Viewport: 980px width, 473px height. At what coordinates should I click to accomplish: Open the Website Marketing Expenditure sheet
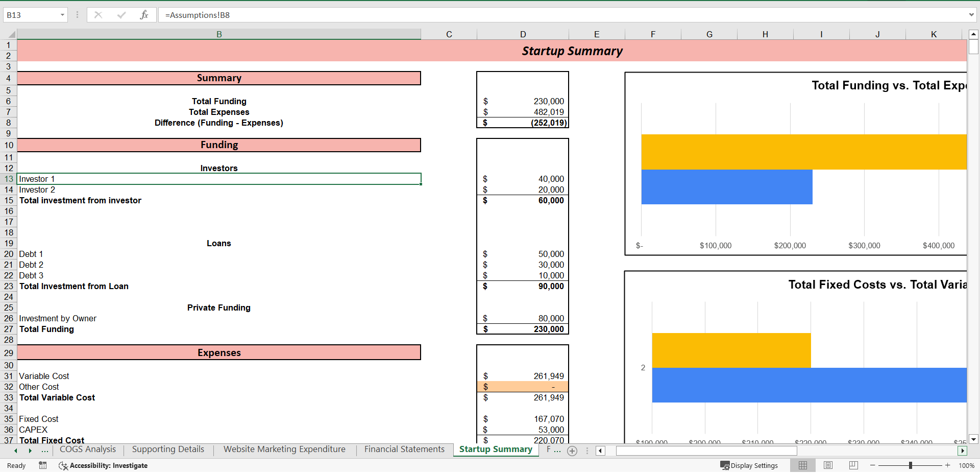tap(284, 450)
